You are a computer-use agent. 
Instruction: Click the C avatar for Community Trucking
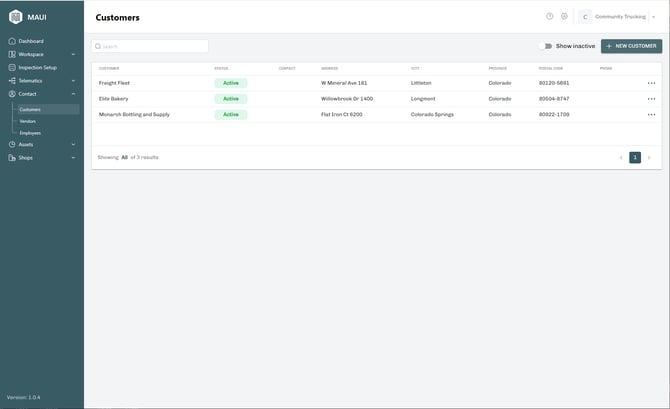(x=585, y=17)
